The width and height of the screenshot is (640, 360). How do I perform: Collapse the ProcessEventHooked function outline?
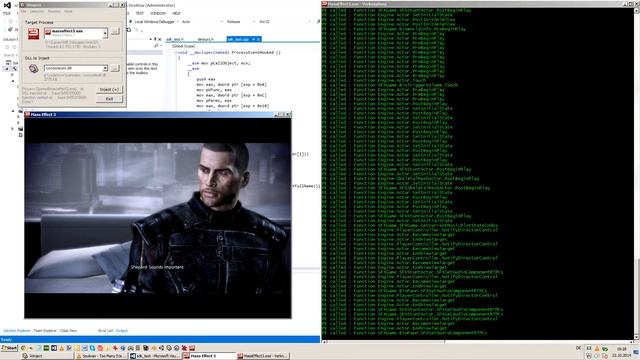176,53
